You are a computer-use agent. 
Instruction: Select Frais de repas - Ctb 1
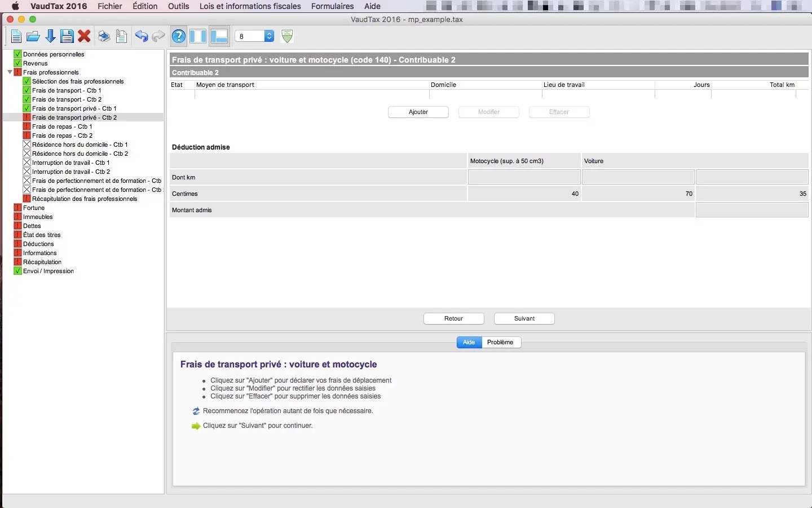coord(62,126)
